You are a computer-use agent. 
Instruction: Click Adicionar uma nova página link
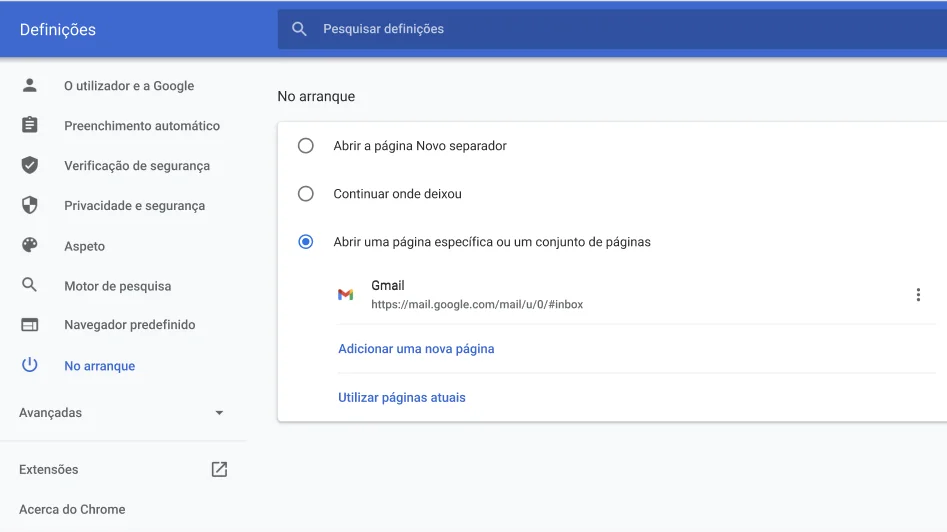tap(416, 349)
